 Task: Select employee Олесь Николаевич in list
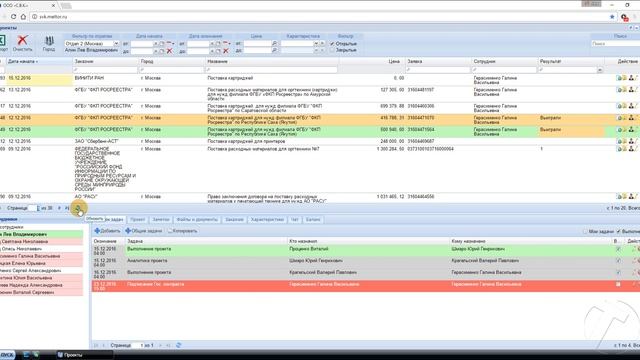pyautogui.click(x=41, y=249)
